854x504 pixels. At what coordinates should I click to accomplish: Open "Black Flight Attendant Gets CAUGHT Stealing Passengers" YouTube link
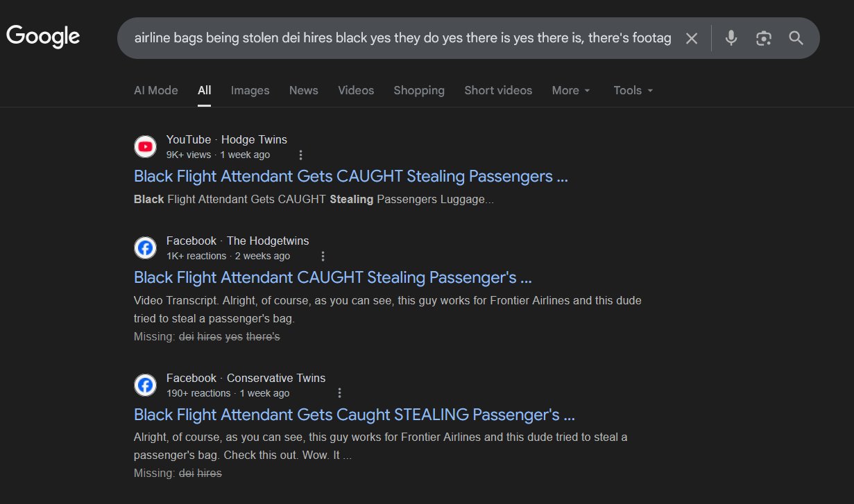point(350,176)
